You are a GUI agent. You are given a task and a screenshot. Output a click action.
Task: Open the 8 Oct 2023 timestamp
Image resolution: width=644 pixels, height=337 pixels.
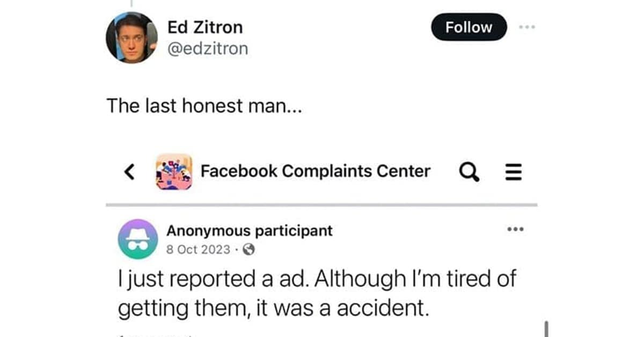click(198, 250)
